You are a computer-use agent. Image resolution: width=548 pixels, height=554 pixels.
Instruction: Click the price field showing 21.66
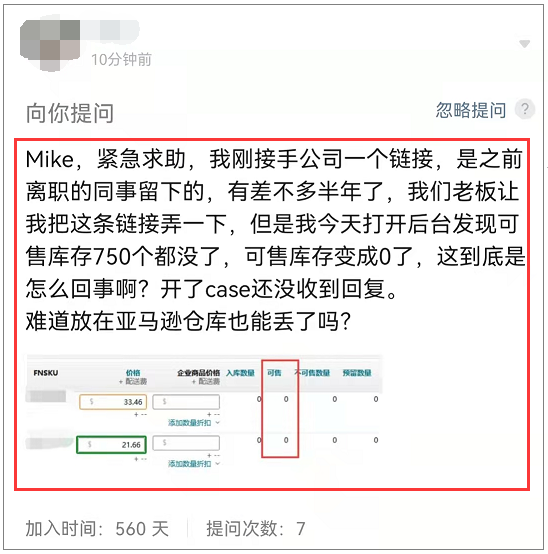point(112,445)
